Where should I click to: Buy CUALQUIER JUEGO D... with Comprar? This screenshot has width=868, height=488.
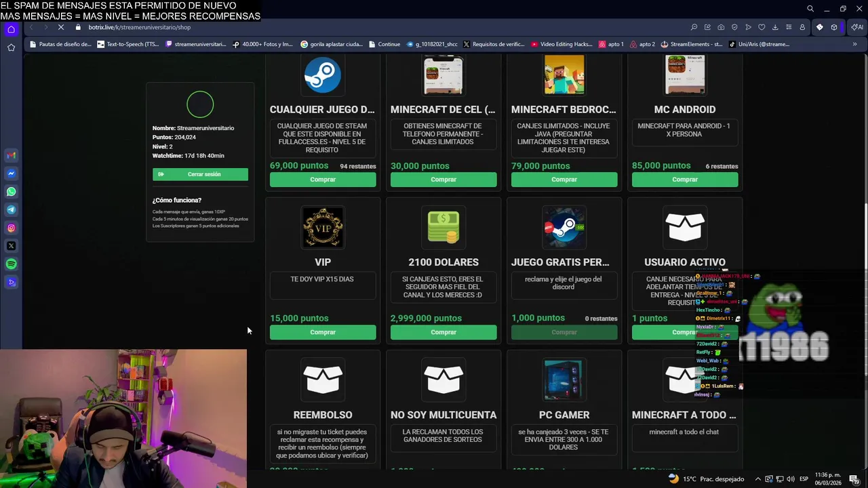coord(323,180)
